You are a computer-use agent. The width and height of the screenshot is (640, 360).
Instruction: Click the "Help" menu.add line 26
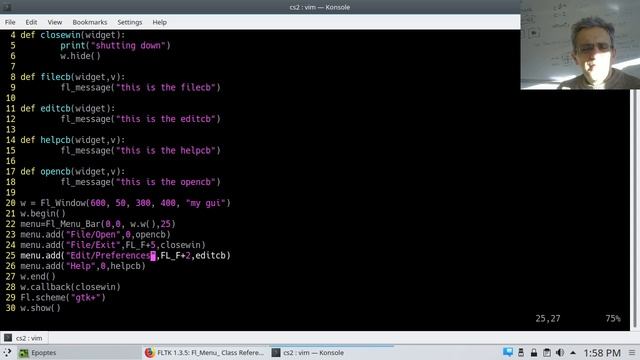[x=83, y=266]
